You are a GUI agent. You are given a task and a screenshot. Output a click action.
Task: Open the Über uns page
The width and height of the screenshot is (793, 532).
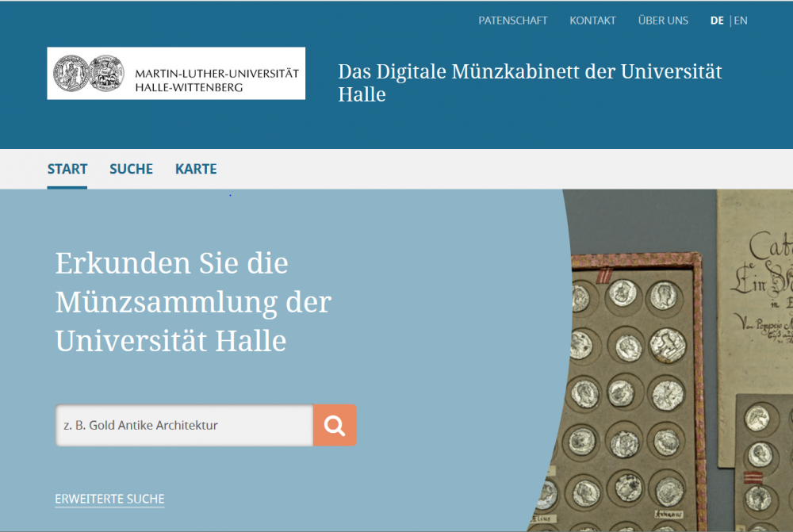(663, 21)
